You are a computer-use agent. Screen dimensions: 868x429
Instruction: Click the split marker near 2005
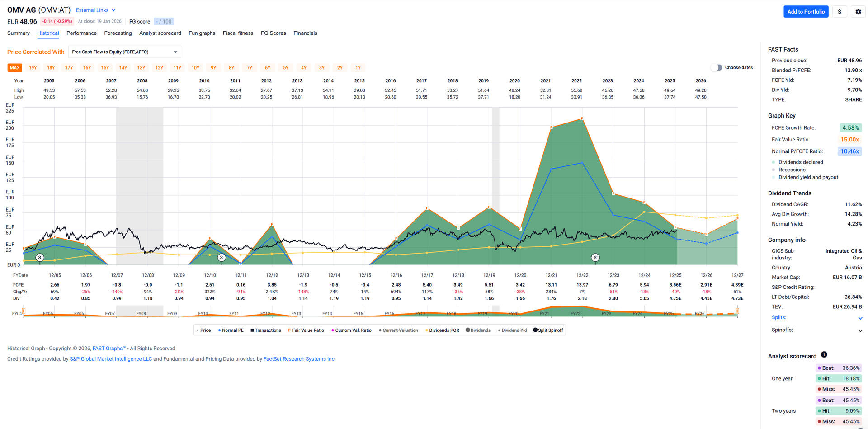[40, 258]
